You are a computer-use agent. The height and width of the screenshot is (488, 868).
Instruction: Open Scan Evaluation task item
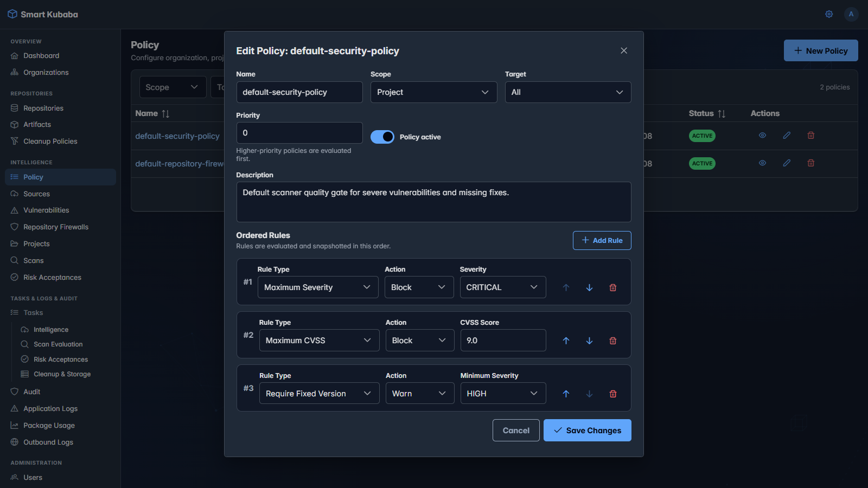pos(65,344)
